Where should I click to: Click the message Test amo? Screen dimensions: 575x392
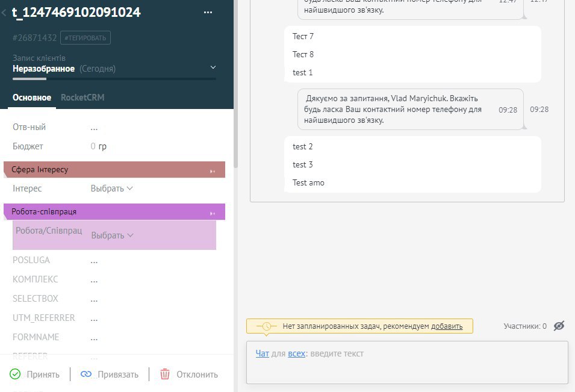pos(308,182)
